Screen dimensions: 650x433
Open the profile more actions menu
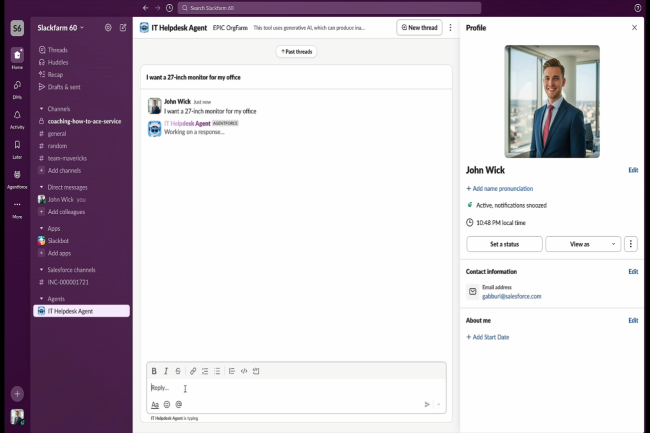tap(631, 244)
